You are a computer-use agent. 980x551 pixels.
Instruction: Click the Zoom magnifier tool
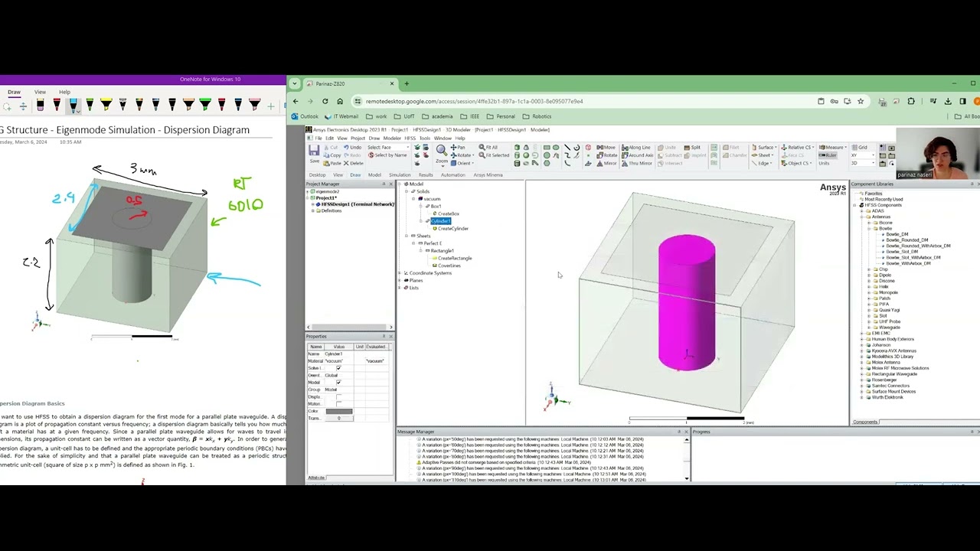pyautogui.click(x=441, y=152)
